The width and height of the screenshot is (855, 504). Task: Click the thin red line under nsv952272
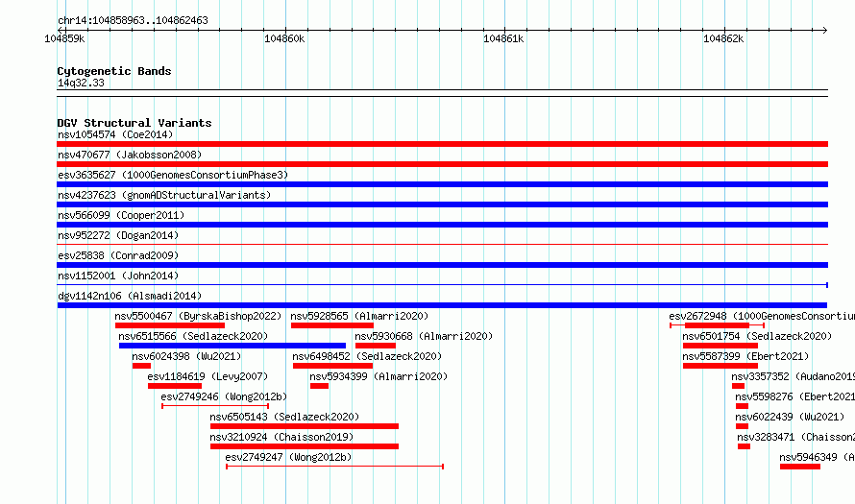point(442,245)
